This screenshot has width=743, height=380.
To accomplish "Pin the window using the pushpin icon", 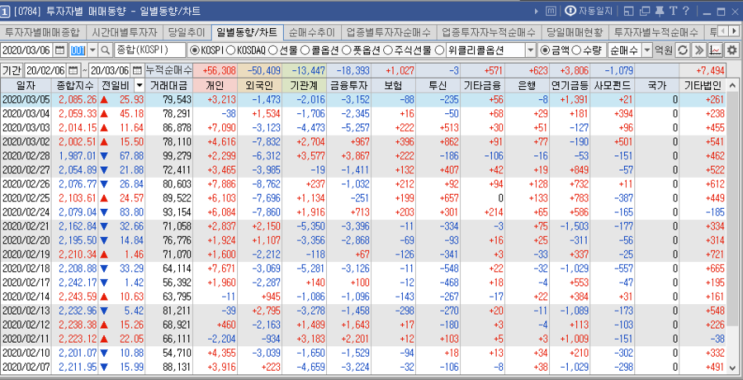I will [x=659, y=11].
